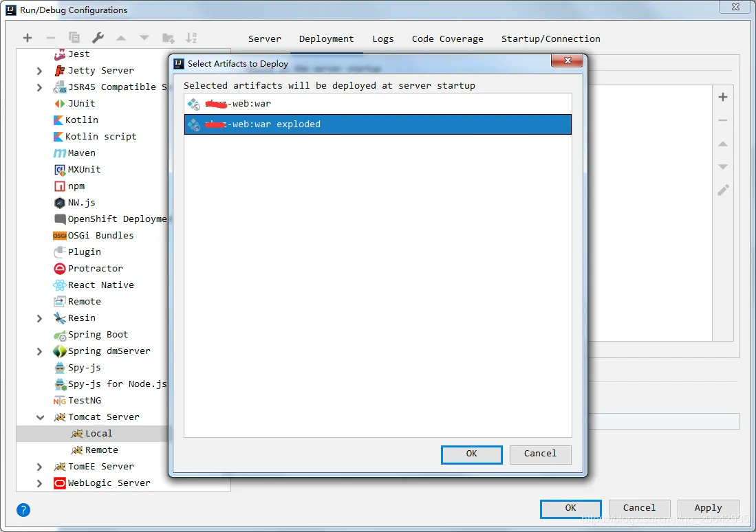Switch to the Server tab
The width and height of the screenshot is (756, 532).
tap(264, 39)
